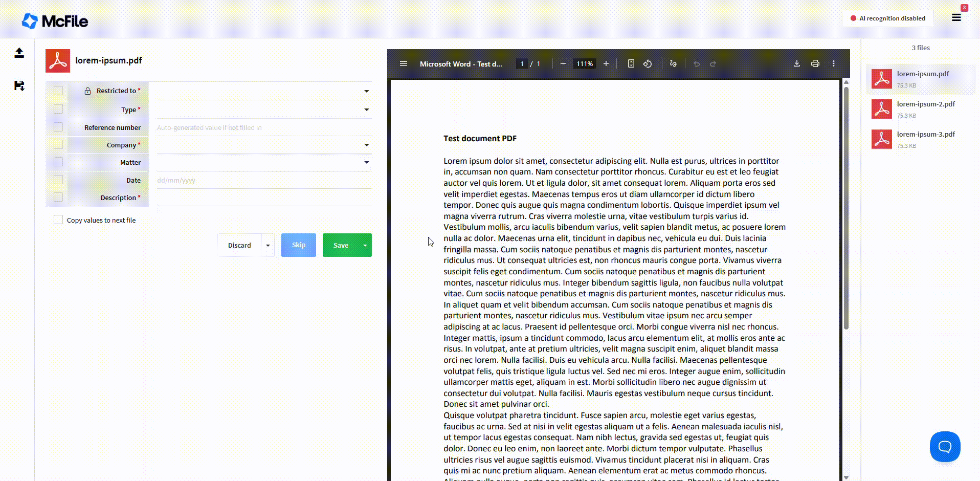Rotate the PDF document counterclockwise

648,64
